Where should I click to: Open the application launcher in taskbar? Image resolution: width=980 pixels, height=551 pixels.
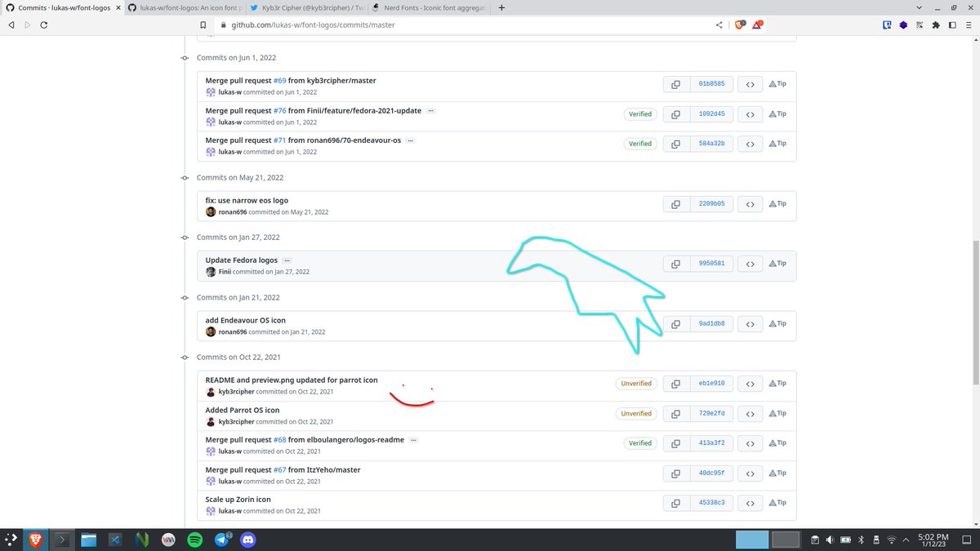pyautogui.click(x=10, y=540)
